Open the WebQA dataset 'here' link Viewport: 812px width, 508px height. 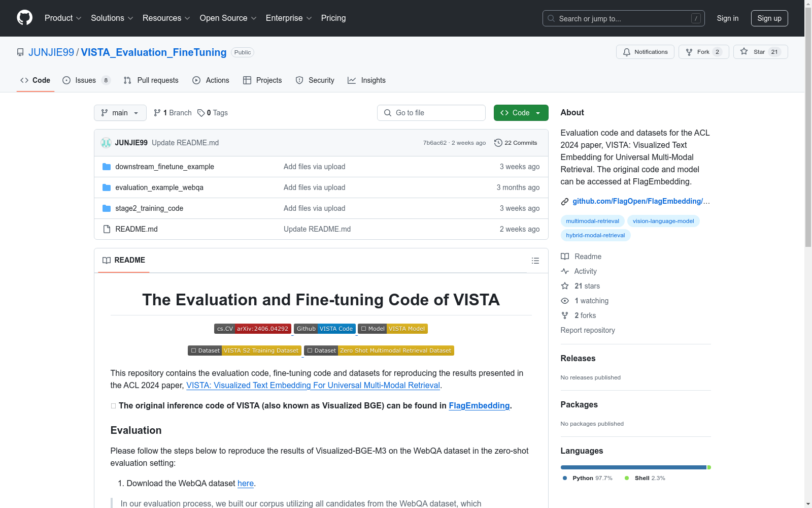pos(246,483)
